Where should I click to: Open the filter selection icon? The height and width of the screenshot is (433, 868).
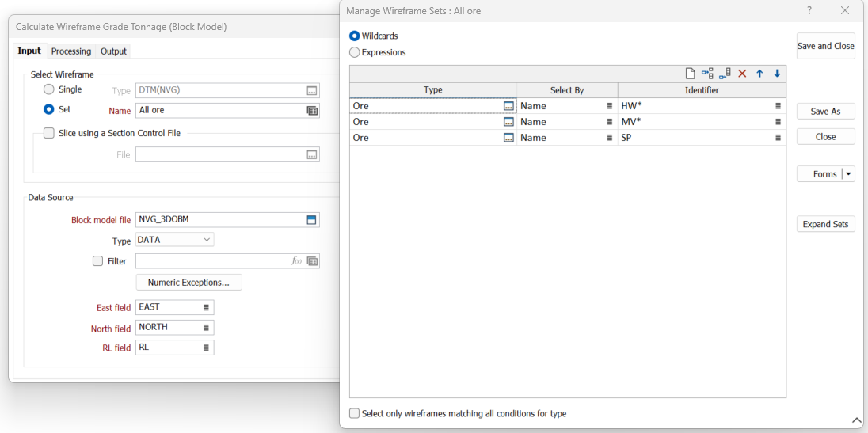pos(312,261)
